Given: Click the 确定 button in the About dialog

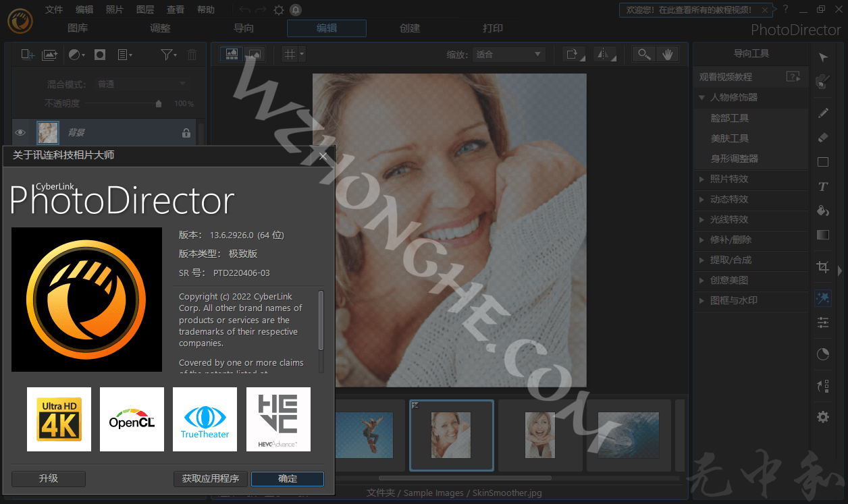Looking at the screenshot, I should tap(287, 479).
